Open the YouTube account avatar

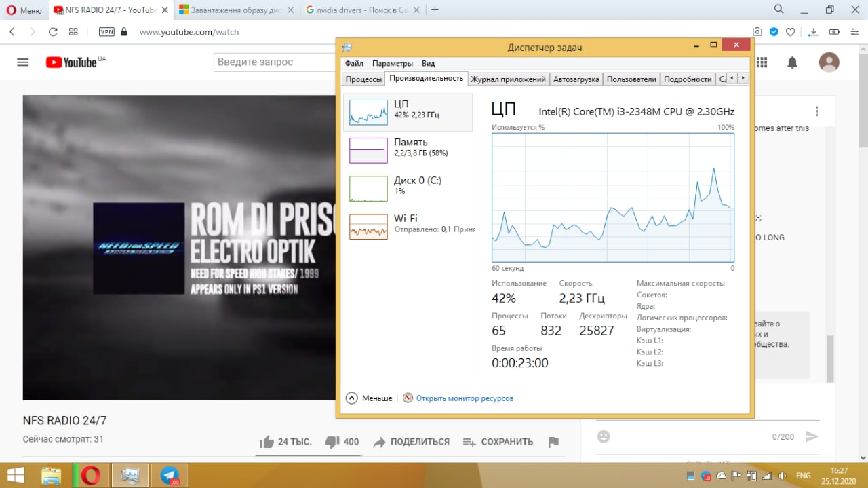pyautogui.click(x=829, y=62)
